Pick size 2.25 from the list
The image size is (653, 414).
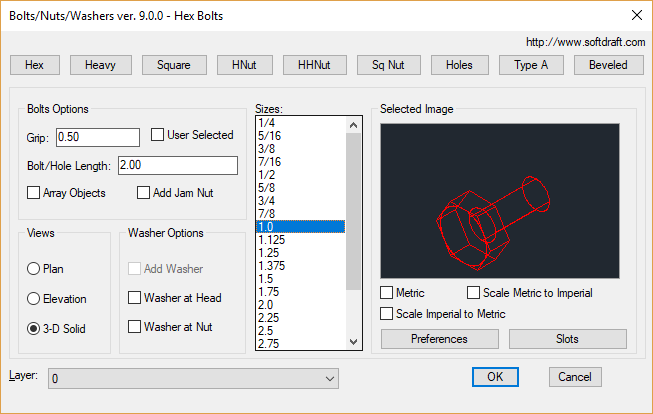[x=300, y=317]
